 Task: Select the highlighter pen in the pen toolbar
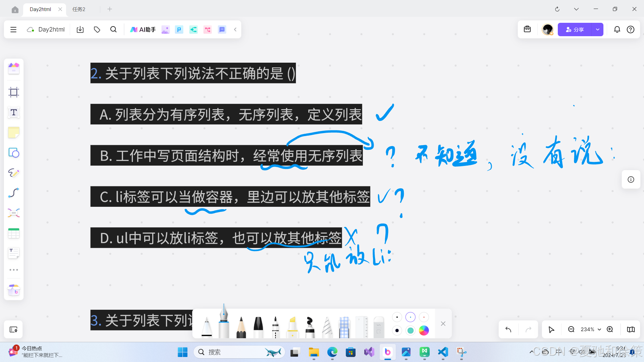(292, 324)
